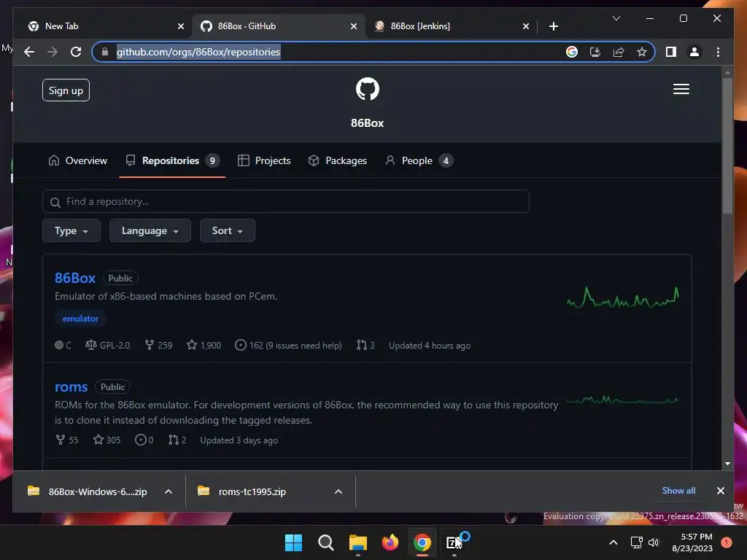
Task: Reload the current page
Action: (x=76, y=52)
